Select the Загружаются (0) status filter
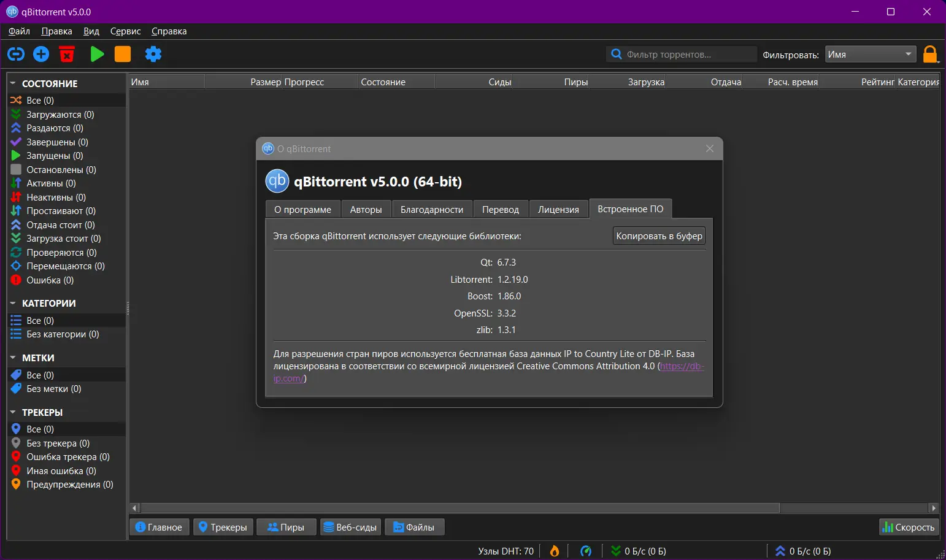The width and height of the screenshot is (946, 560). (x=66, y=114)
